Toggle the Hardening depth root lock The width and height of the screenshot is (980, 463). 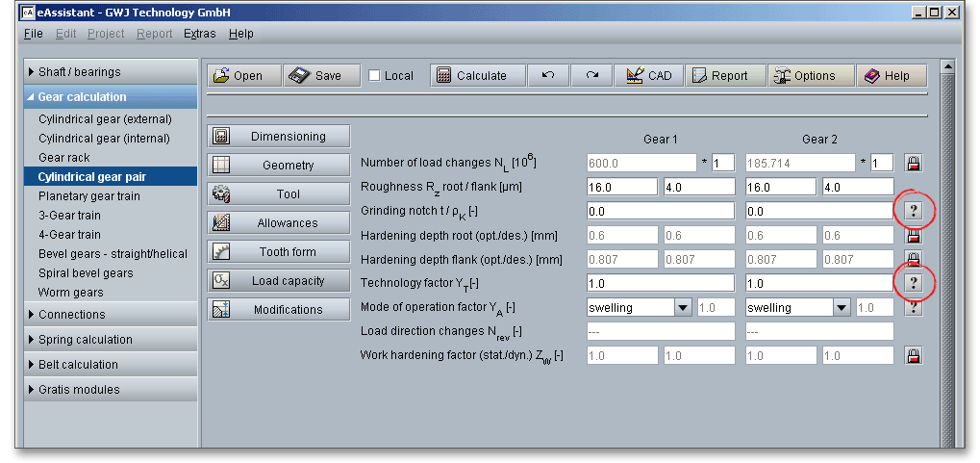pyautogui.click(x=913, y=235)
